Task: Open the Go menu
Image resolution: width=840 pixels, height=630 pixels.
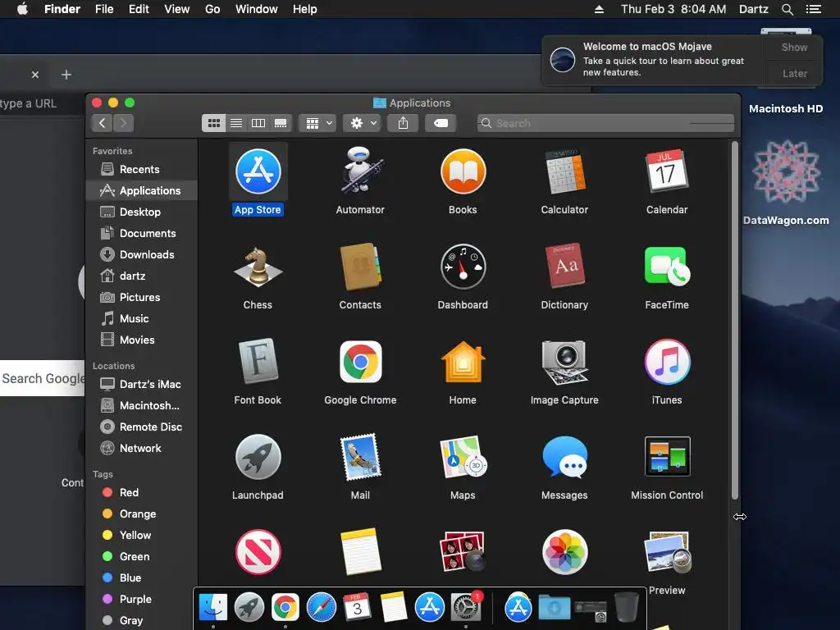Action: click(212, 9)
